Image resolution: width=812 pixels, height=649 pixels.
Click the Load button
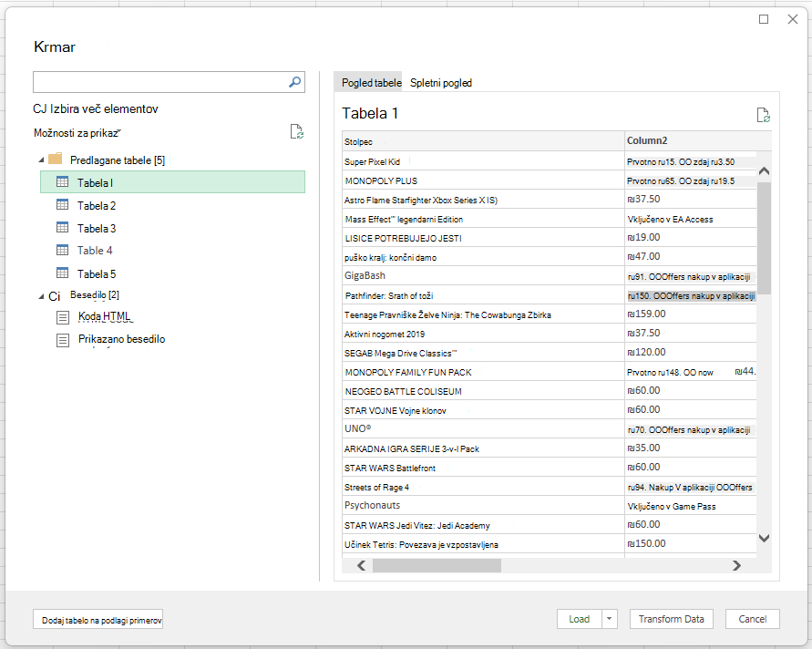580,619
